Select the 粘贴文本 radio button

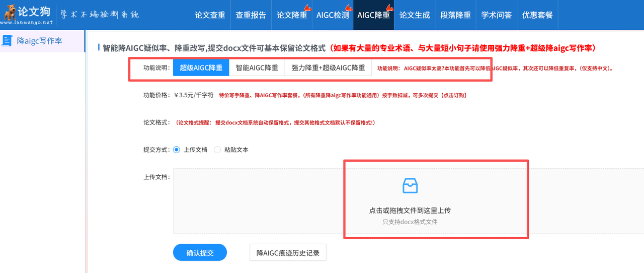(217, 150)
